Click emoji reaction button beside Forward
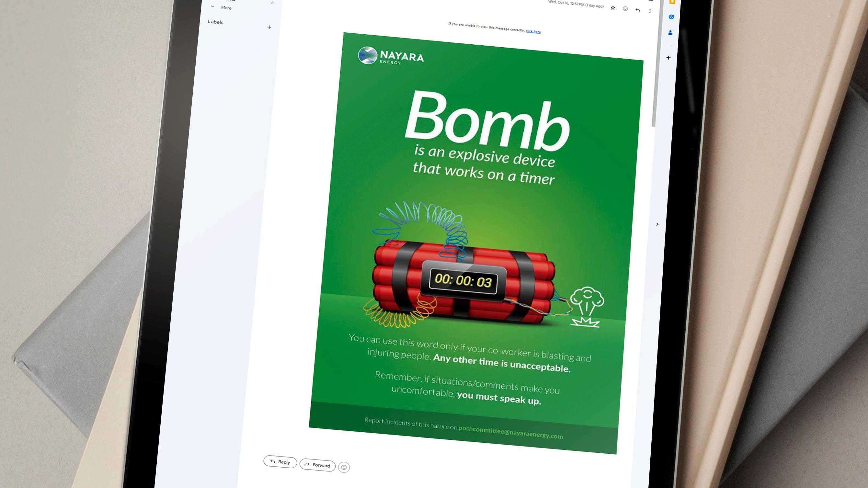868x488 pixels. click(344, 467)
